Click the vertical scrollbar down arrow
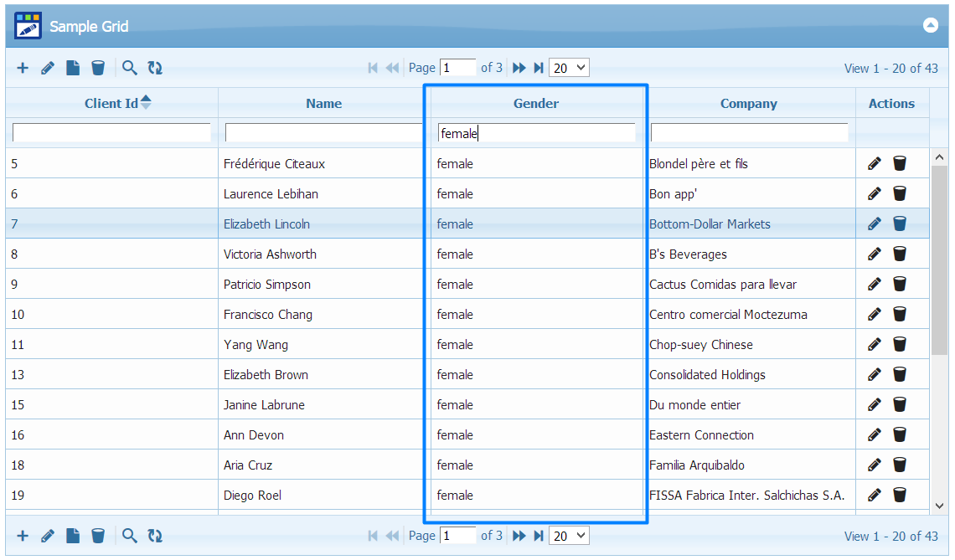 pos(939,505)
